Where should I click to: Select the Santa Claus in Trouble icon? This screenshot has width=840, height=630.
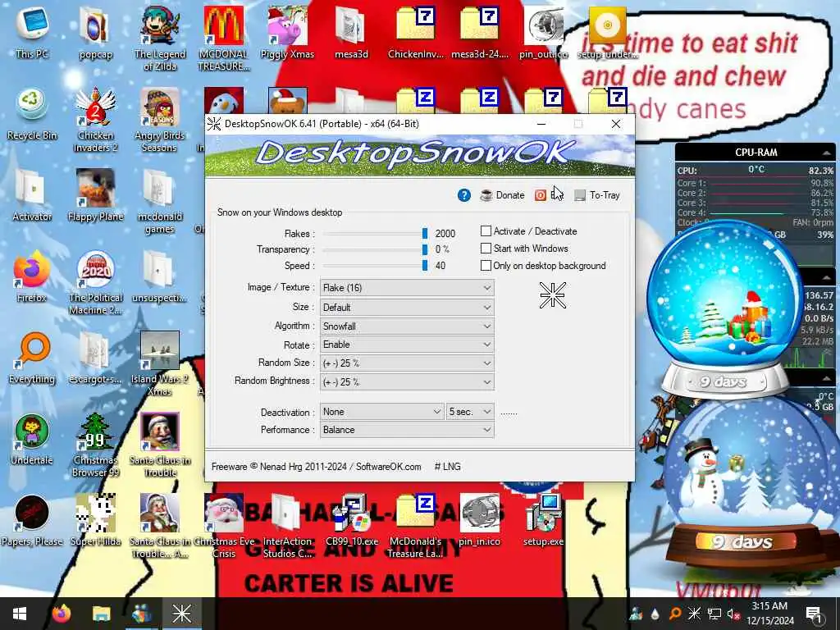click(160, 445)
